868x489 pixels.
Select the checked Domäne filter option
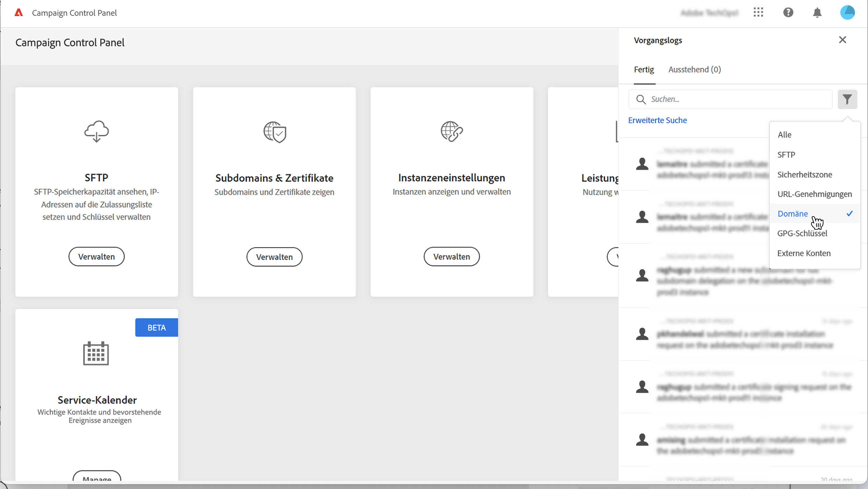pyautogui.click(x=793, y=214)
